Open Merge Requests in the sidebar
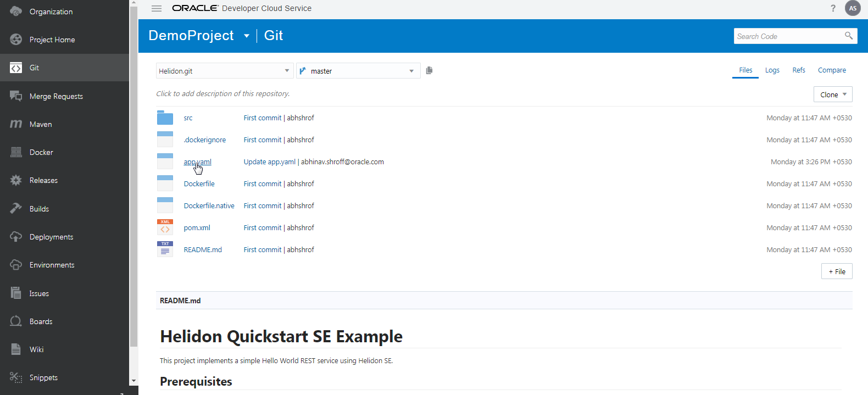Viewport: 868px width, 395px height. [x=56, y=96]
